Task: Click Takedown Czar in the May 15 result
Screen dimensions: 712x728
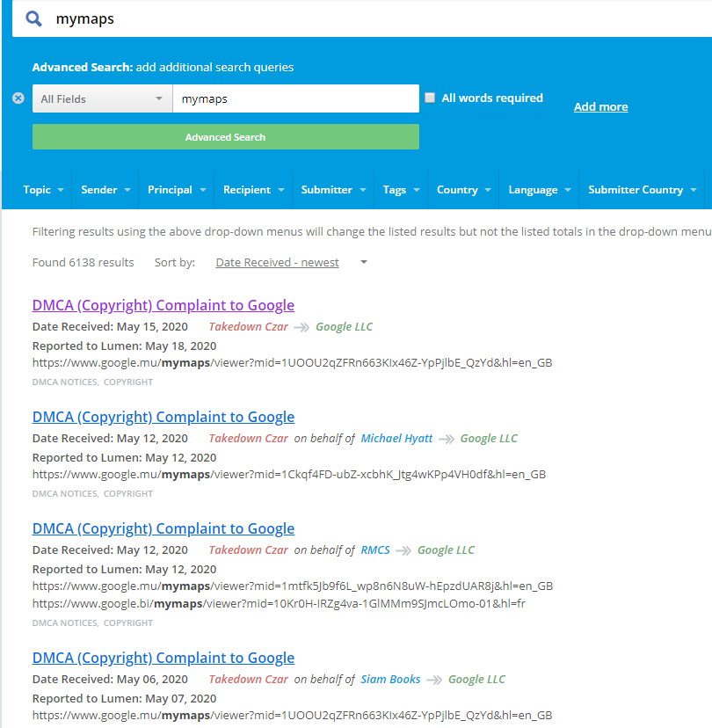Action: 248,326
